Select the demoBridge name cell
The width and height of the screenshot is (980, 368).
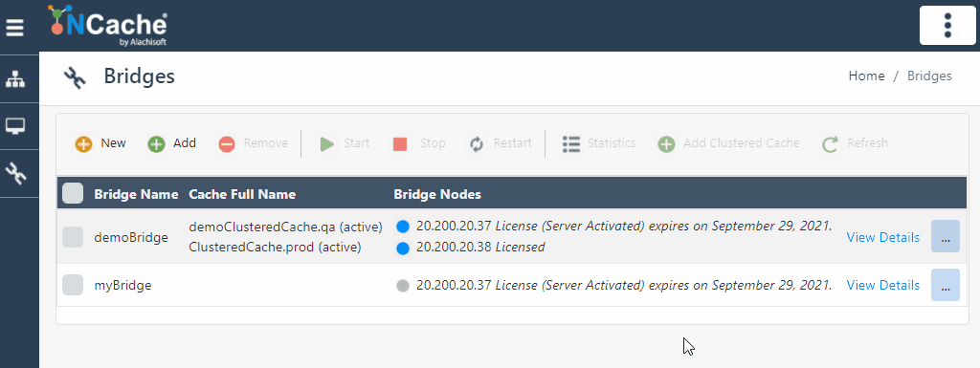coord(131,237)
